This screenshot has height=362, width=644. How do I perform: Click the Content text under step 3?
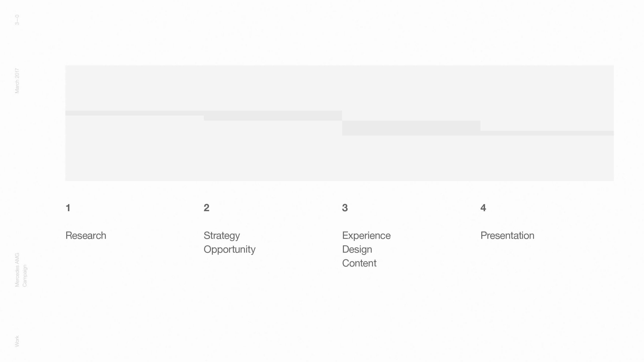359,263
